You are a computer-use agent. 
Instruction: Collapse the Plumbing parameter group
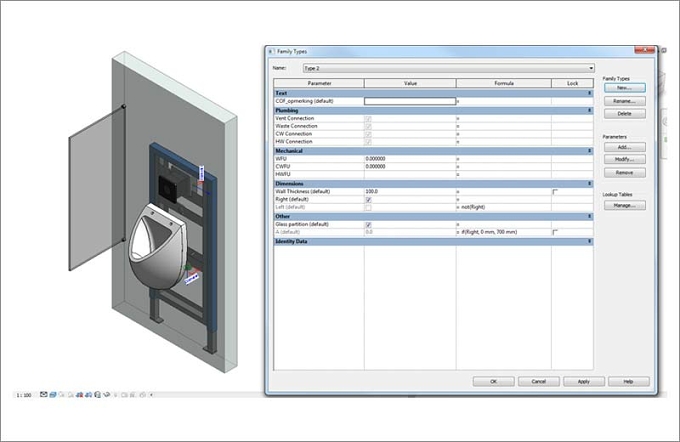click(589, 111)
